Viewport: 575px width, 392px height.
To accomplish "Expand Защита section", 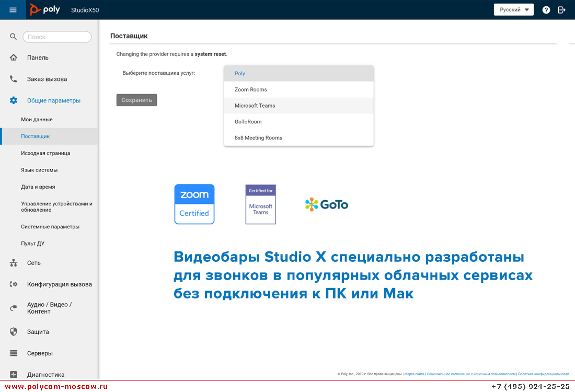I will coord(38,332).
